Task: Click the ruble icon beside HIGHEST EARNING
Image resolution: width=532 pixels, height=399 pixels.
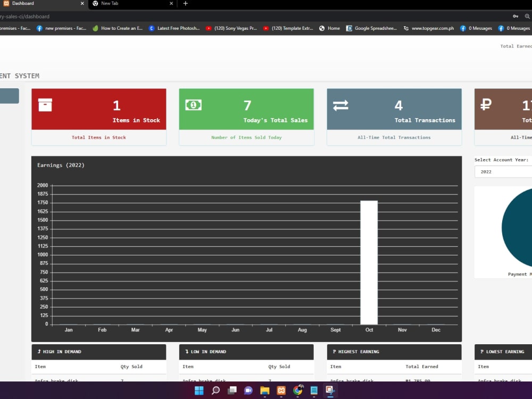Action: coord(334,352)
